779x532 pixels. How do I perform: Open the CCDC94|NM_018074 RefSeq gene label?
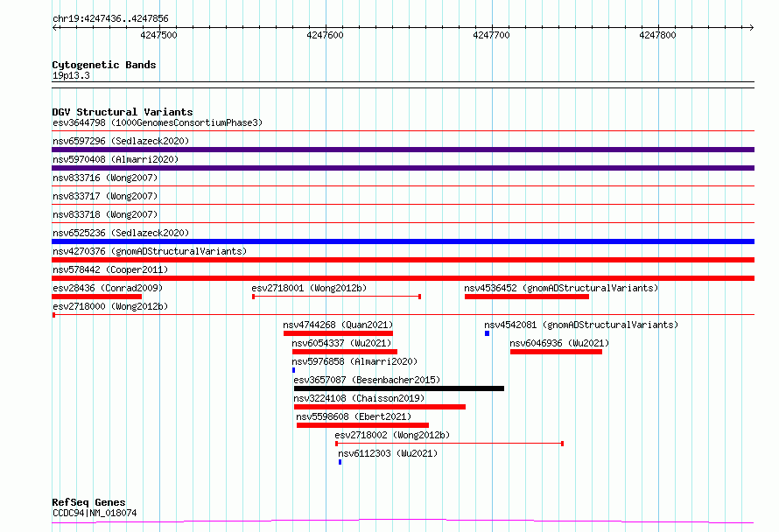pos(95,513)
